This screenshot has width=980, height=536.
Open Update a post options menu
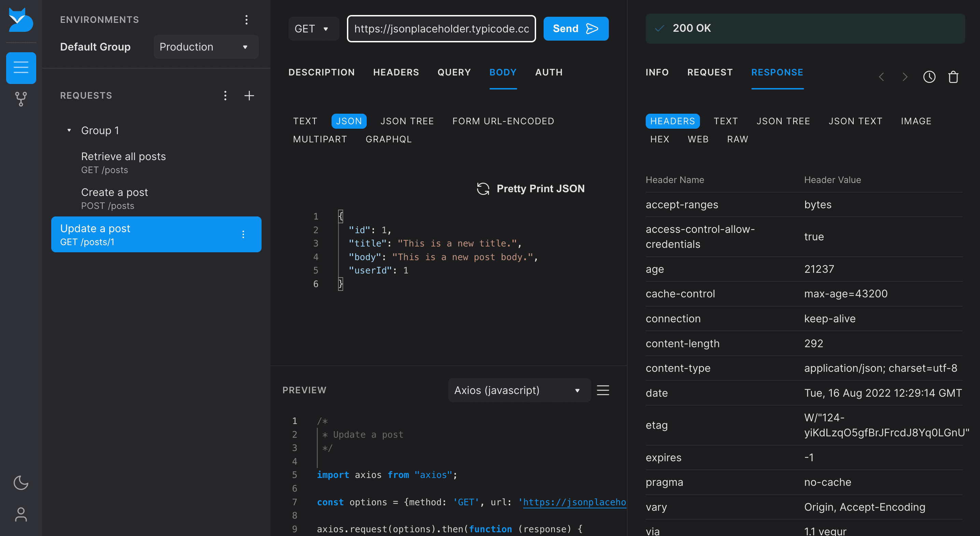click(x=243, y=234)
